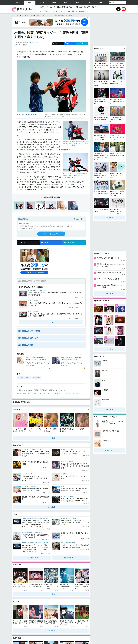Viewport: 138px width, 644px height.
Task: Click the PR marker beside 特集・インタビュー
Action: coord(124,49)
